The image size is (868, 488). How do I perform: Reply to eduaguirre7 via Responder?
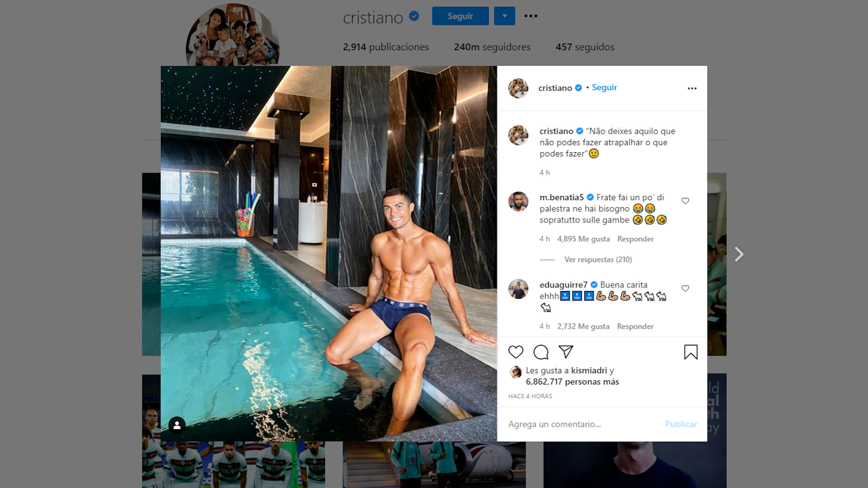point(635,326)
